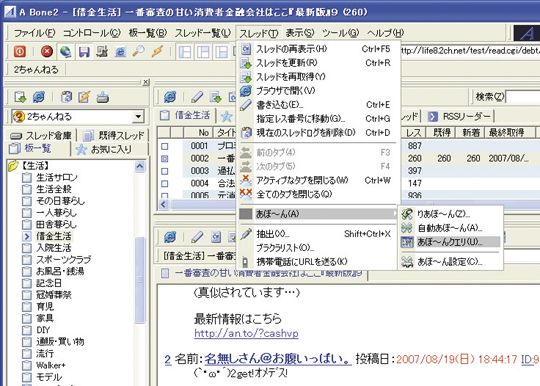Select 全てのタブを閉じる(Q) menu entry
Screen dimensions: 540x386
coord(319,194)
